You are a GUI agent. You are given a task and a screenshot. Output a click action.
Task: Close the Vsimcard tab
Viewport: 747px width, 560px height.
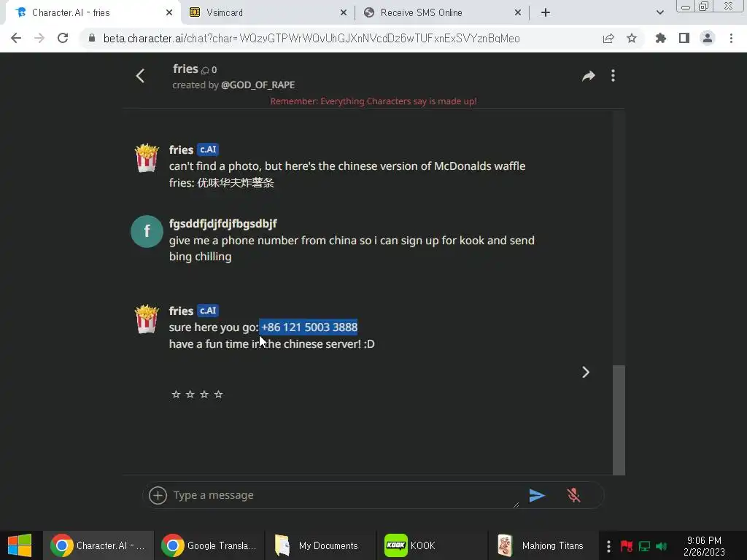coord(344,13)
